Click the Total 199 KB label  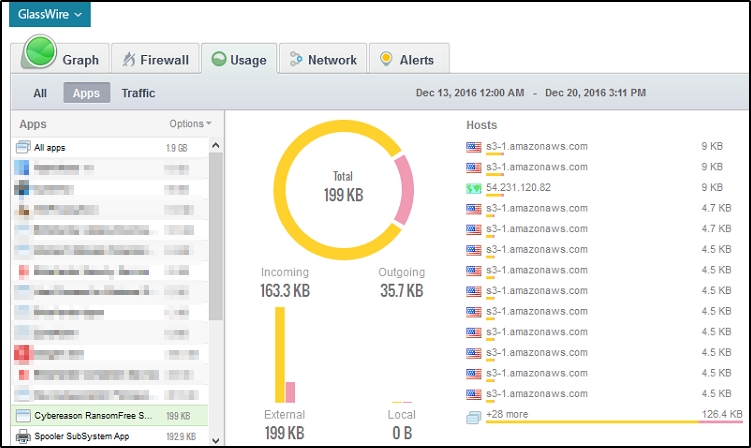pyautogui.click(x=343, y=187)
